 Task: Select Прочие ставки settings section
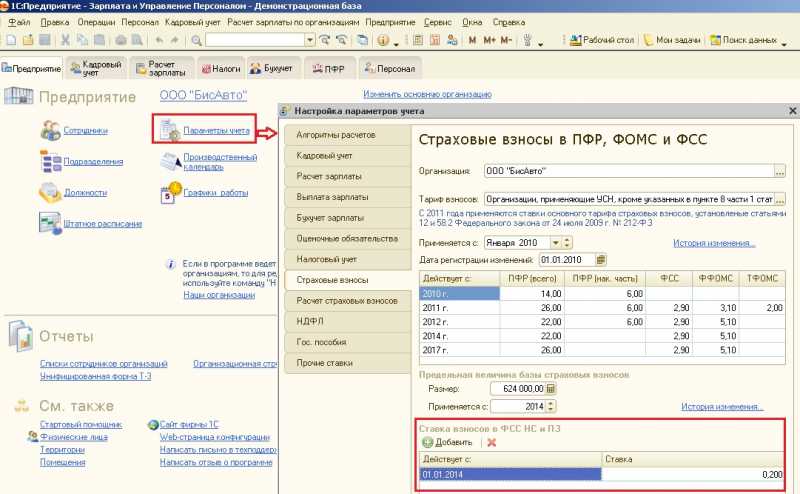347,363
